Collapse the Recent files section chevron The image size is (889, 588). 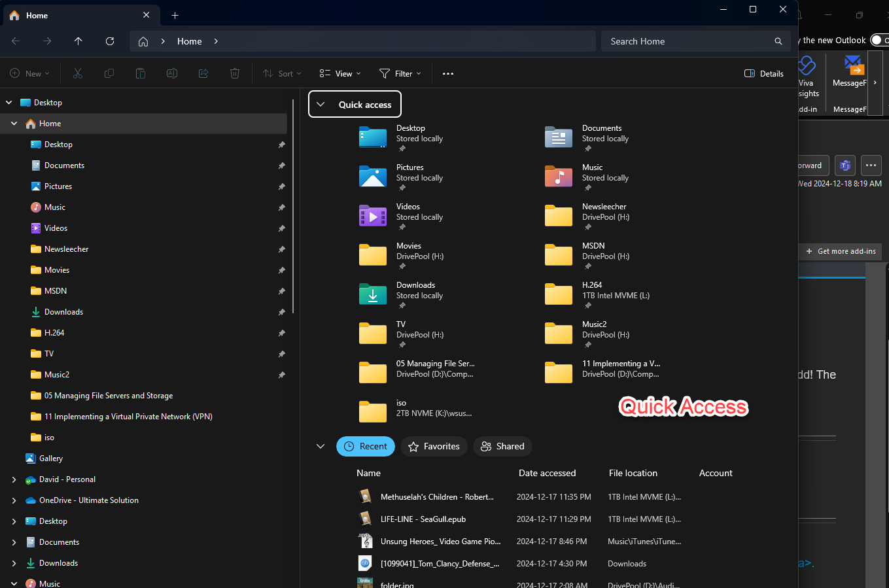pyautogui.click(x=321, y=446)
